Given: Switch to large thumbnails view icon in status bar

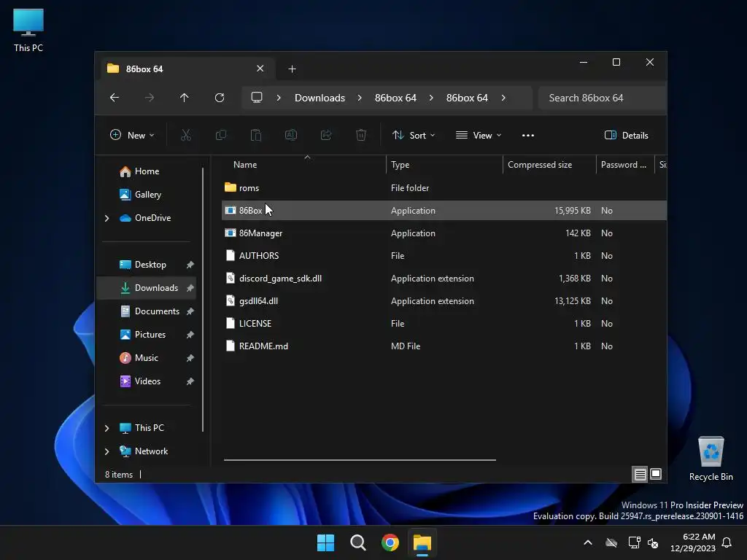Looking at the screenshot, I should 656,474.
